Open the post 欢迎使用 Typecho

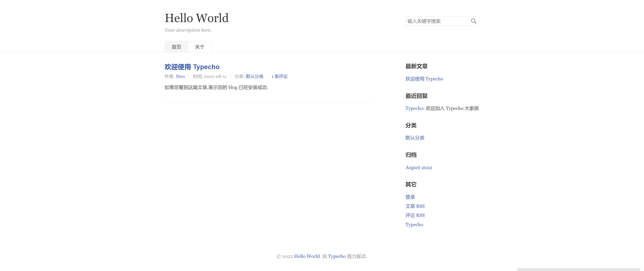(192, 67)
